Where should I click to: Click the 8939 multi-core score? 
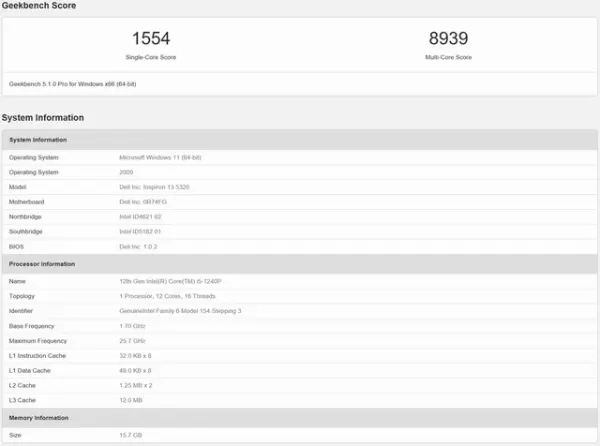[449, 39]
